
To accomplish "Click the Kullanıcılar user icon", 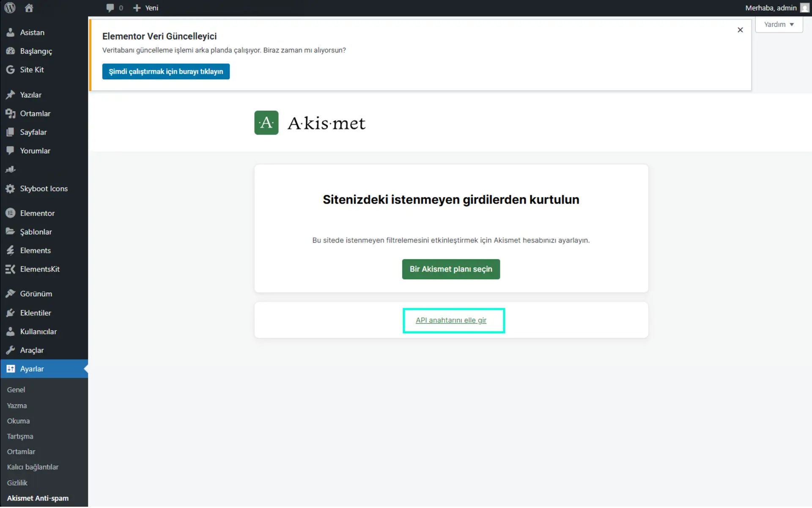I will click(x=11, y=331).
